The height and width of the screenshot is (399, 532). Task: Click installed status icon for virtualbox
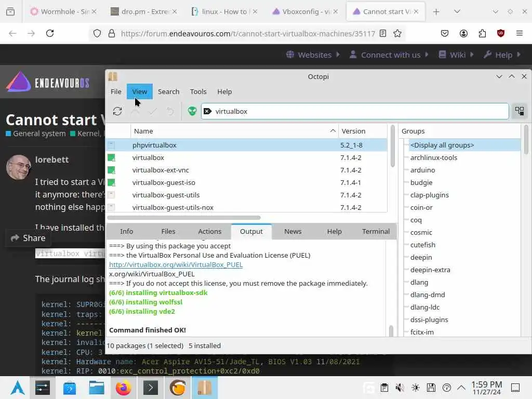[x=111, y=157]
